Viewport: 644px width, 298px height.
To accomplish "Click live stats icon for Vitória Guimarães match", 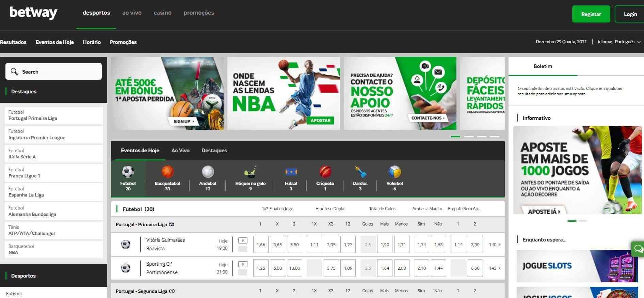I will (x=243, y=240).
